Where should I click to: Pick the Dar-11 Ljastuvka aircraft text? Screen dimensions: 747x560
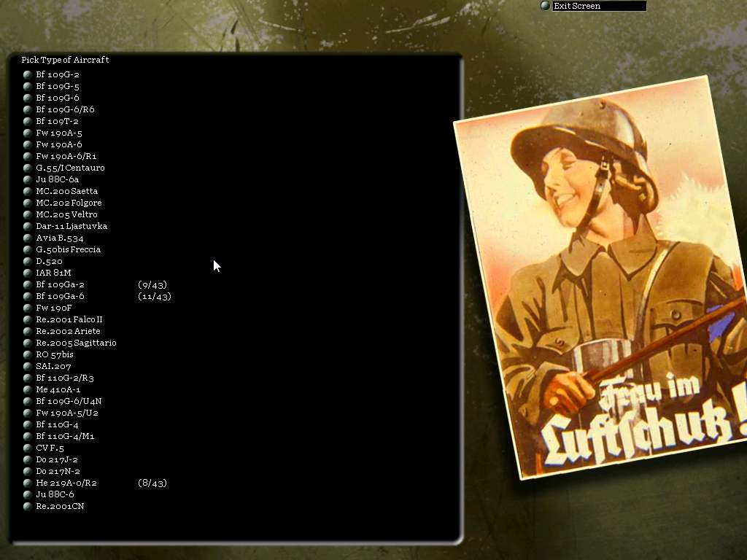71,226
